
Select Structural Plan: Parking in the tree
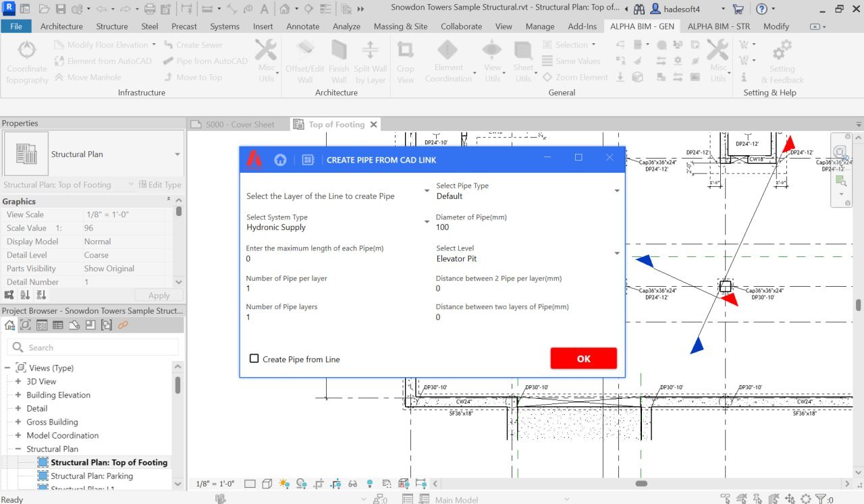(x=92, y=476)
